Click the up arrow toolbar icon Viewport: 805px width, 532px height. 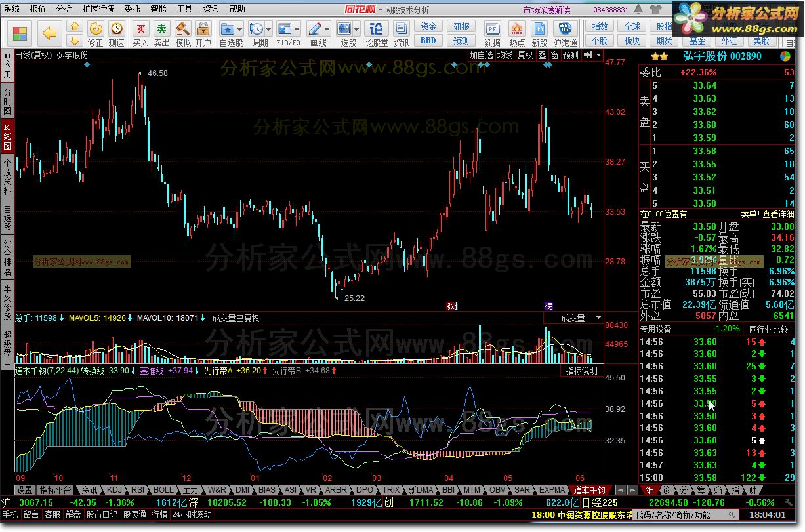pos(75,27)
